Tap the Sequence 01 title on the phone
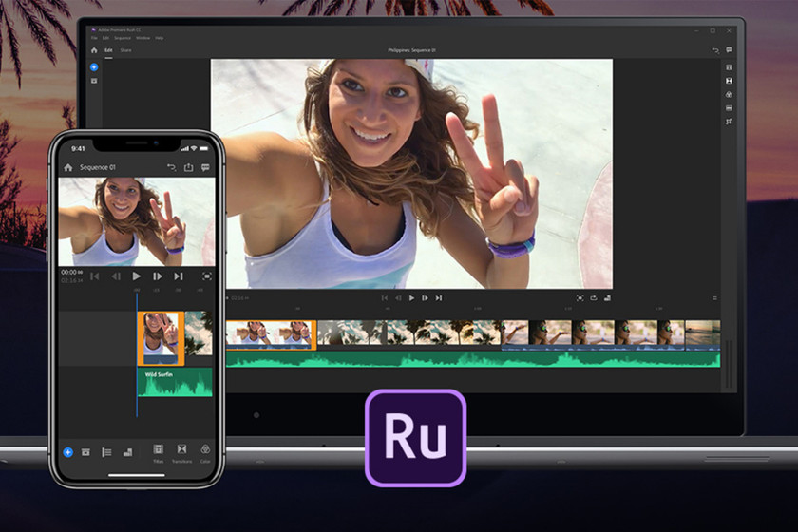The image size is (798, 532). (98, 167)
